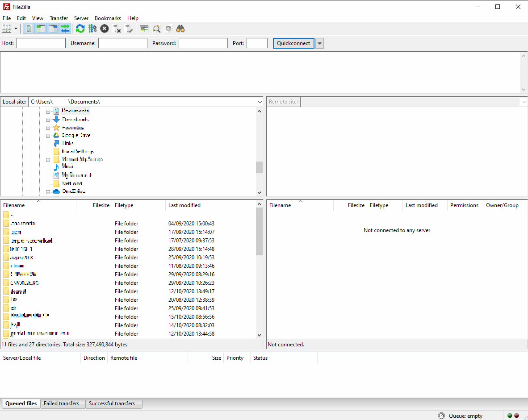Toggle processing of the transfer queue
This screenshot has width=528, height=420.
[92, 28]
